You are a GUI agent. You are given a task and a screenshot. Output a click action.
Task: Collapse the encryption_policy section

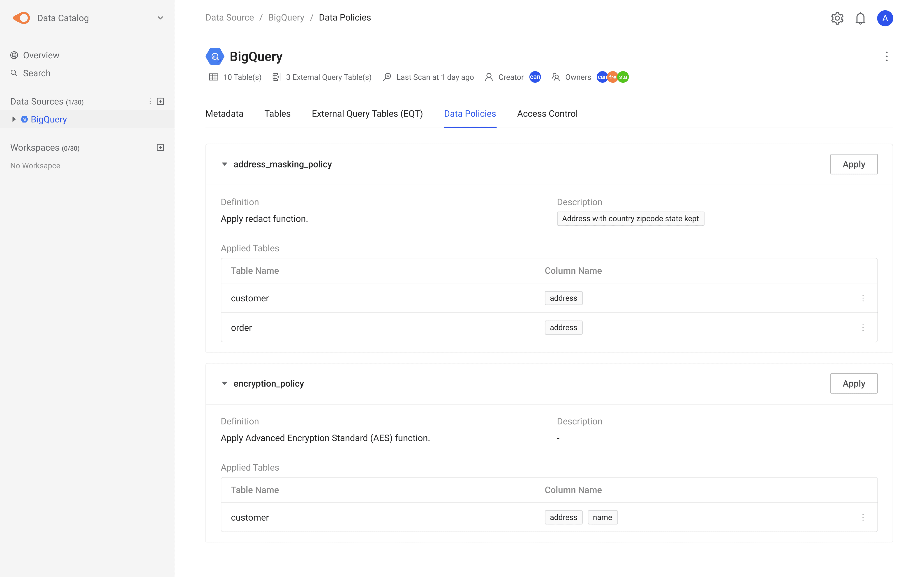[224, 383]
